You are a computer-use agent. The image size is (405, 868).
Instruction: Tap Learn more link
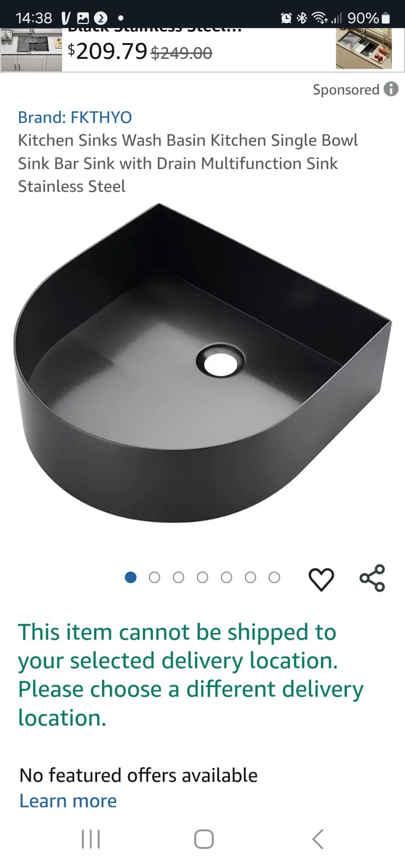pos(68,801)
